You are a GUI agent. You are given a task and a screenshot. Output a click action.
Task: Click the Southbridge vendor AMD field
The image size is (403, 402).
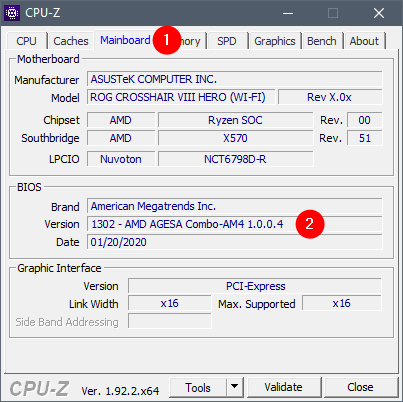pyautogui.click(x=121, y=138)
